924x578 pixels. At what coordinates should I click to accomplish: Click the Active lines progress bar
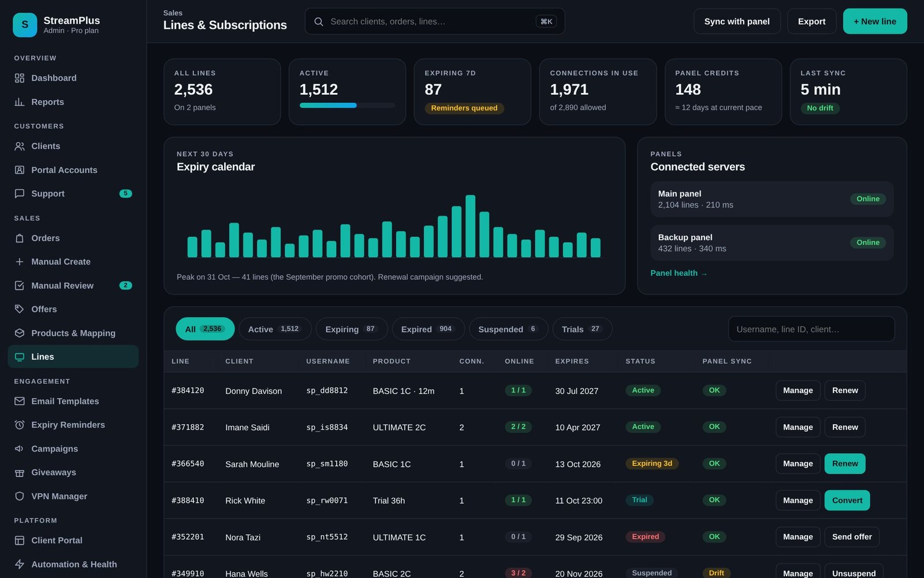[347, 105]
